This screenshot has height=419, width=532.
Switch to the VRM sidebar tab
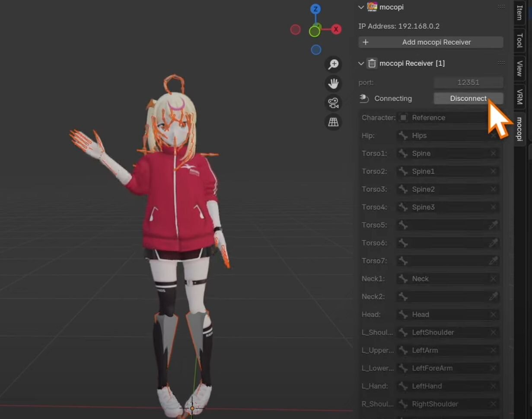click(520, 97)
